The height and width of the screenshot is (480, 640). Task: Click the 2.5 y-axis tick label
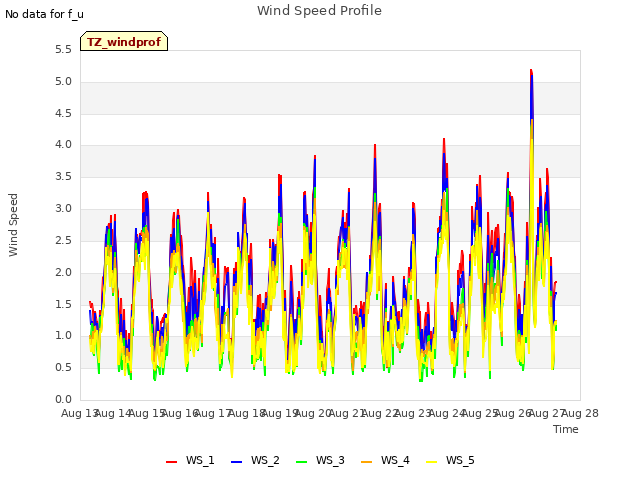pyautogui.click(x=63, y=240)
